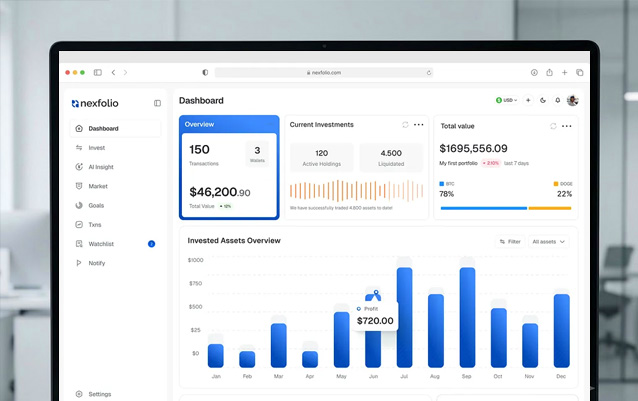Open Total value more options menu
638x401 pixels.
[x=567, y=126]
